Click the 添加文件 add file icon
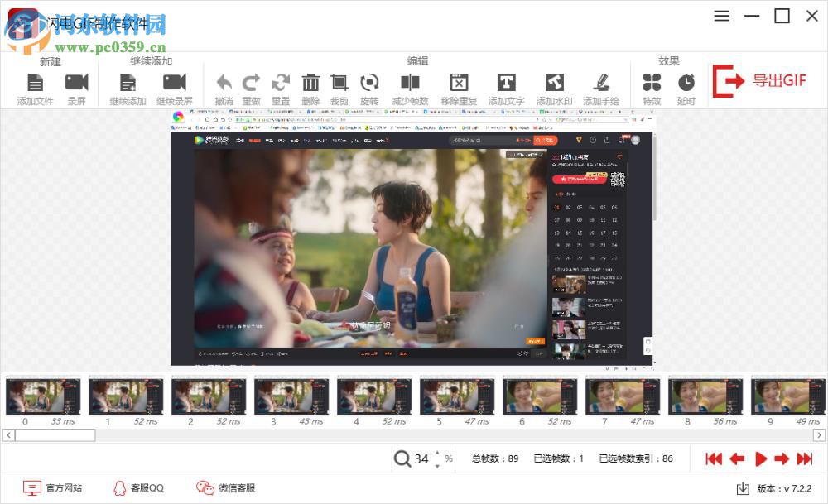 [35, 83]
